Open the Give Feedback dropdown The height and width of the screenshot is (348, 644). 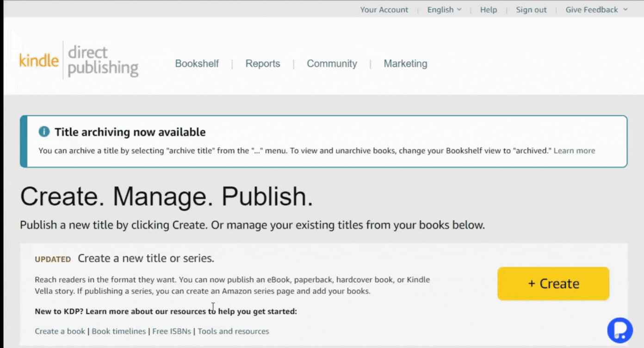596,10
